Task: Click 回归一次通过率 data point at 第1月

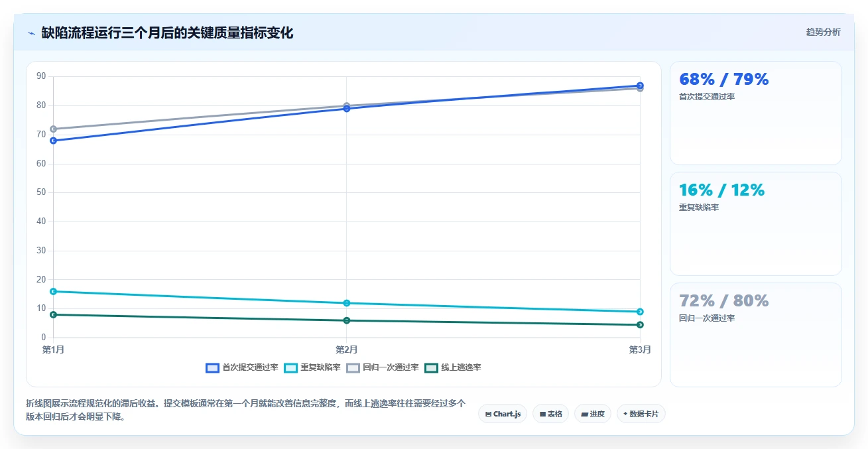Action: click(x=53, y=129)
